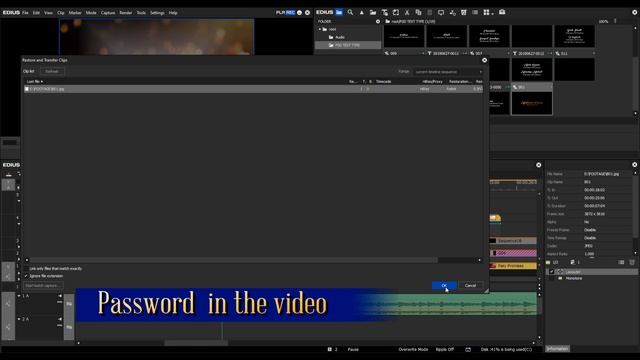This screenshot has width=640, height=360.
Task: Click the Delete icon in bin toolbar
Action: [464, 13]
